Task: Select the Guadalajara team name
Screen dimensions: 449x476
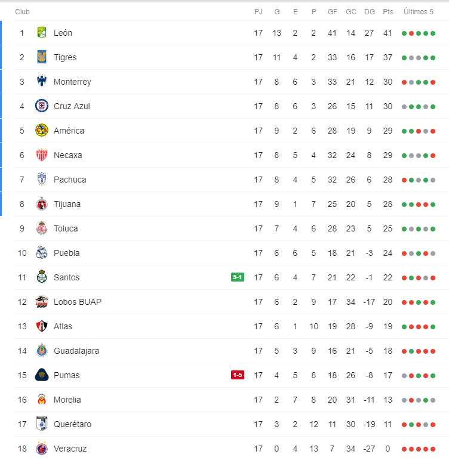Action: pos(76,351)
